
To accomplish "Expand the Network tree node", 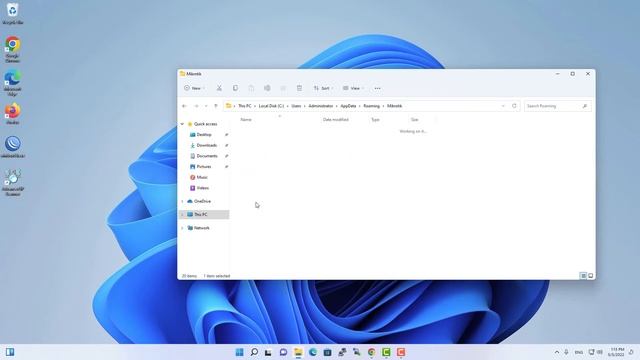I will pyautogui.click(x=182, y=228).
